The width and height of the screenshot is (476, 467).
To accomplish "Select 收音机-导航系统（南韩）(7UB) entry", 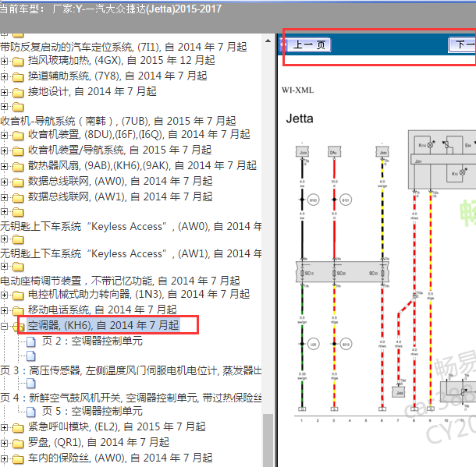I will pyautogui.click(x=118, y=121).
